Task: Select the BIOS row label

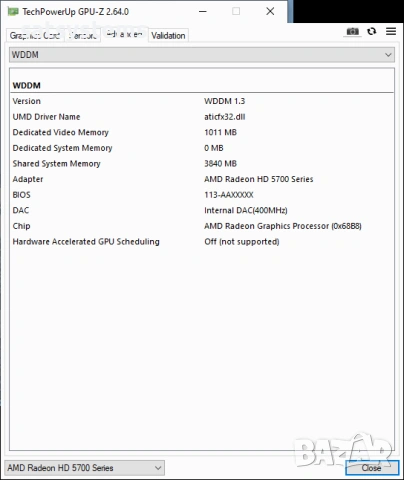Action: pos(22,195)
